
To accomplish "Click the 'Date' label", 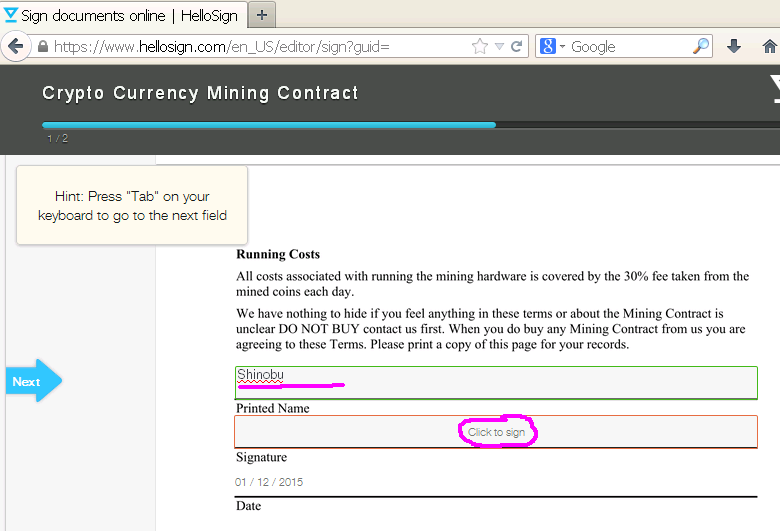I will coord(248,506).
